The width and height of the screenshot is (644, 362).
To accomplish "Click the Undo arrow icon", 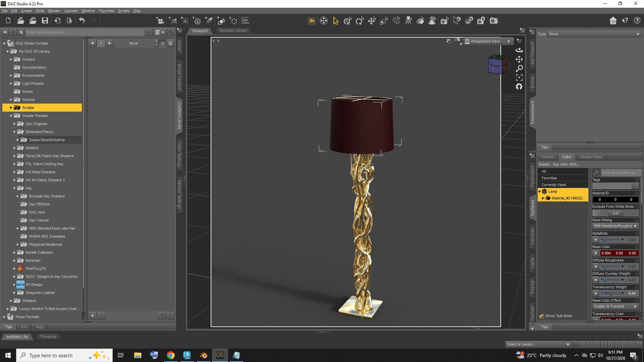I will pos(82,21).
